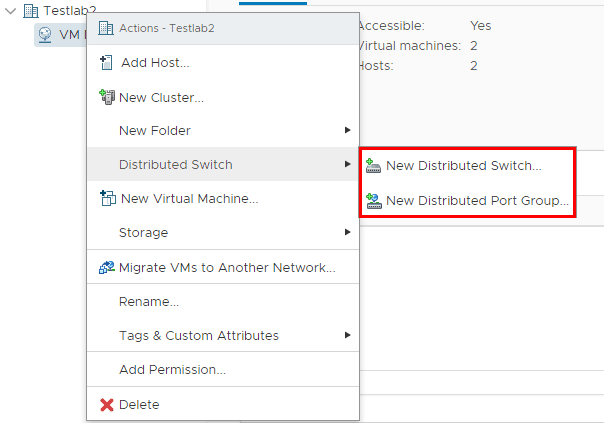Expand the Storage submenu arrow
The height and width of the screenshot is (423, 604).
[x=347, y=232]
